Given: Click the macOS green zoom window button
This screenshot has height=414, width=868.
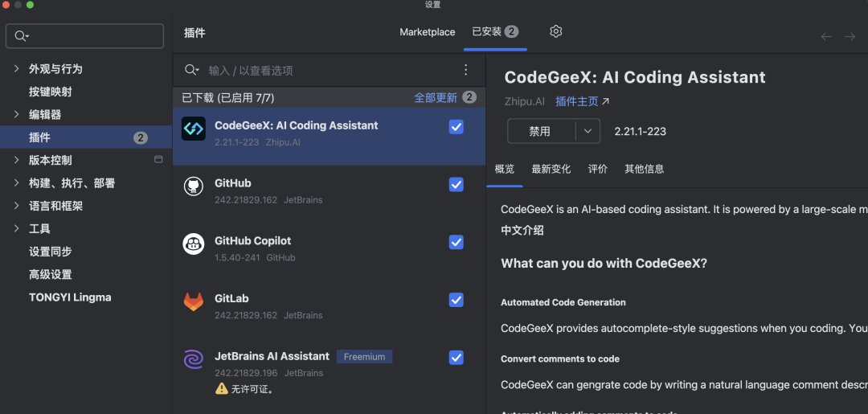Looking at the screenshot, I should tap(30, 5).
